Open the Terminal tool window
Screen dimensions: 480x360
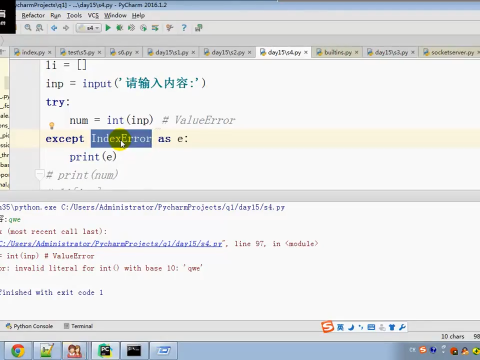coord(78,326)
